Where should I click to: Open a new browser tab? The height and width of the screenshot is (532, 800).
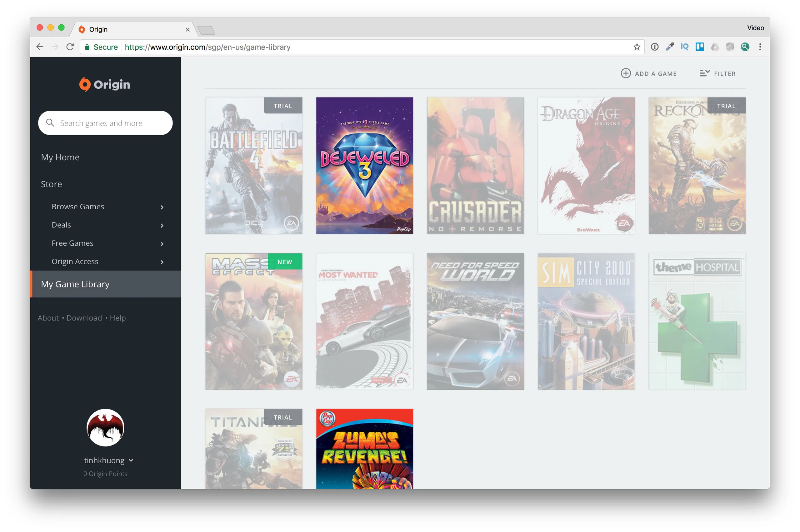[x=206, y=30]
